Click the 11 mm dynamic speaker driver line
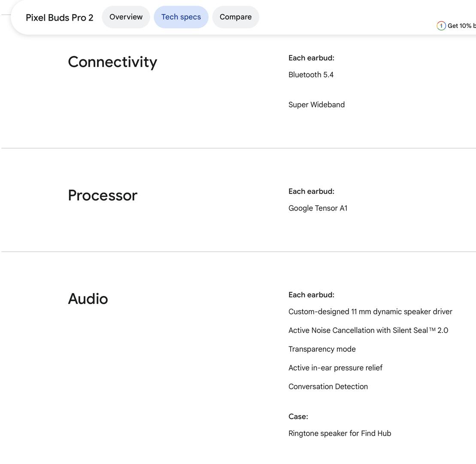 point(370,312)
